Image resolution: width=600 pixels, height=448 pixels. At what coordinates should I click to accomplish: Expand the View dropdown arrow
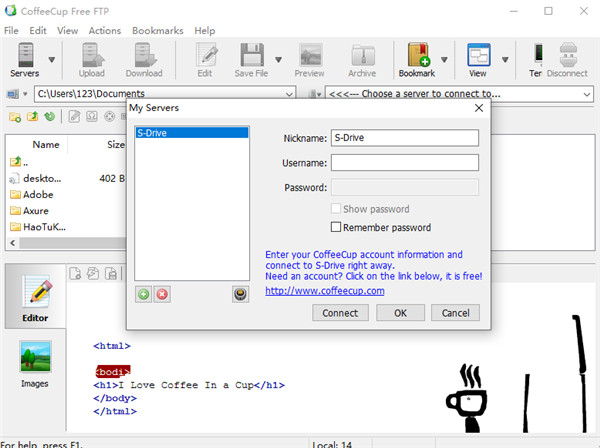point(505,60)
